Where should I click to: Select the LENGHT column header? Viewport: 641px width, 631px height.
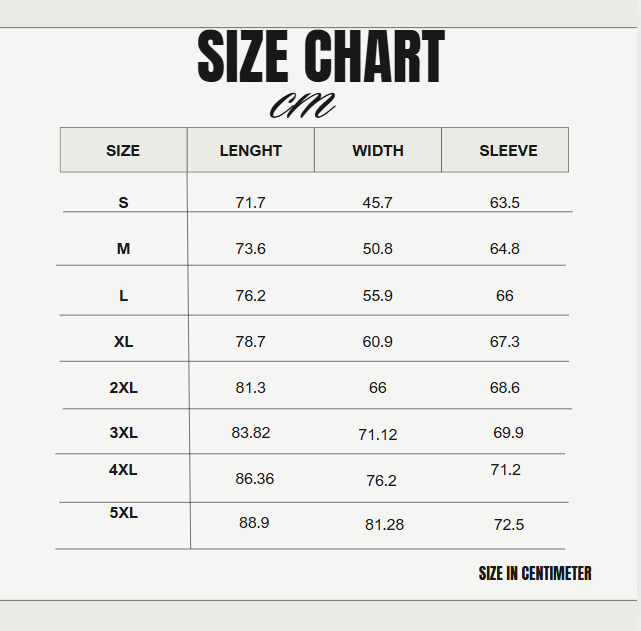(x=251, y=151)
